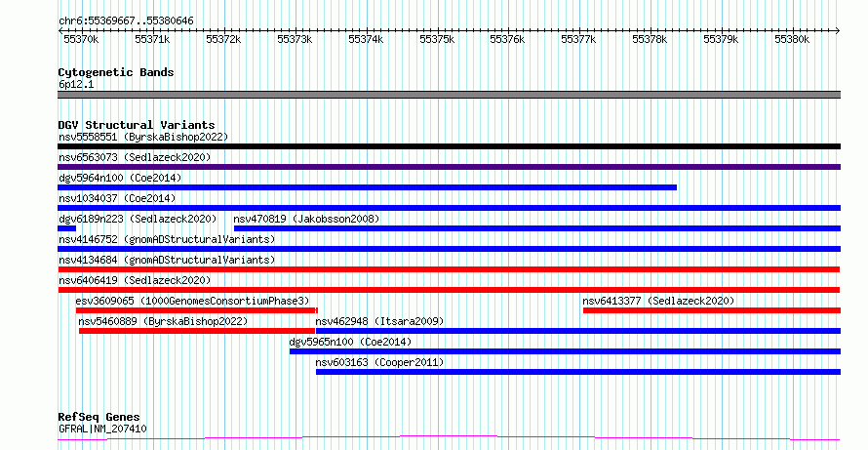Image resolution: width=868 pixels, height=450 pixels.
Task: Click the Cytogenetic Bands track title
Action: [116, 72]
